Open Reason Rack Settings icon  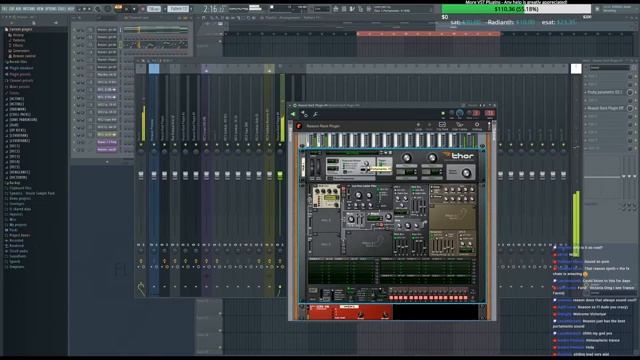coord(477,126)
